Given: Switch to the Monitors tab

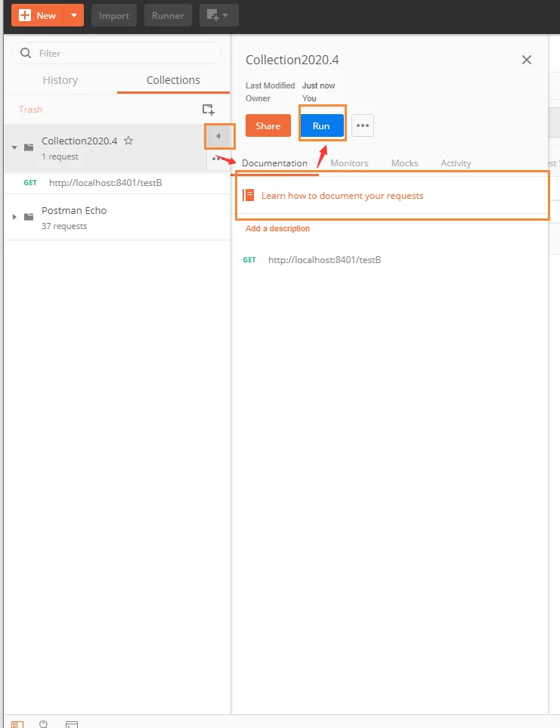Looking at the screenshot, I should click(x=349, y=163).
